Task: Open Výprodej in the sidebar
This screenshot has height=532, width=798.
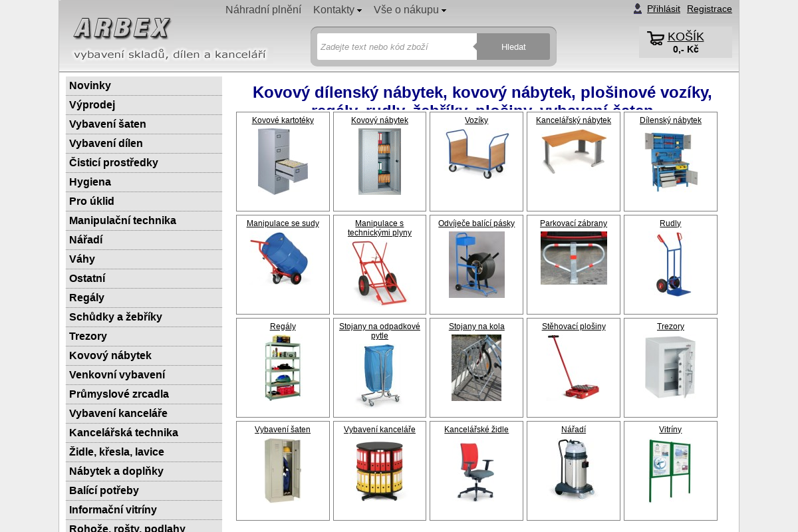Action: (92, 105)
